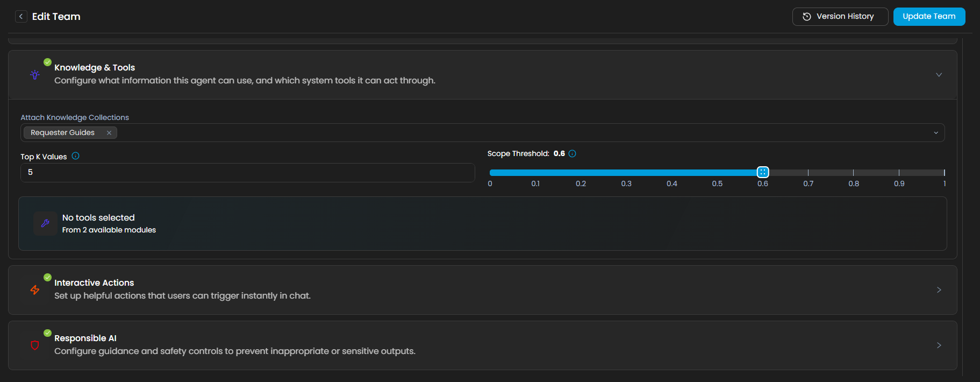Click the Update Team button
This screenshot has width=980, height=382.
pyautogui.click(x=929, y=17)
